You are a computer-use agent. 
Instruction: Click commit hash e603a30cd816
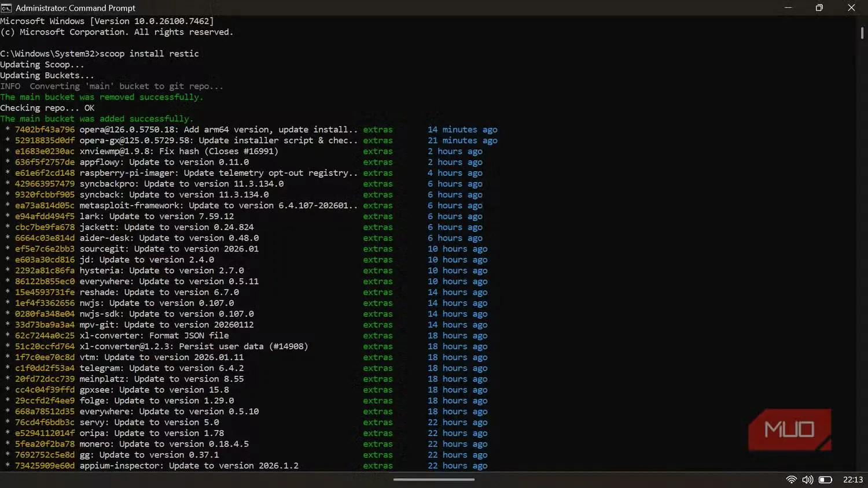point(45,260)
